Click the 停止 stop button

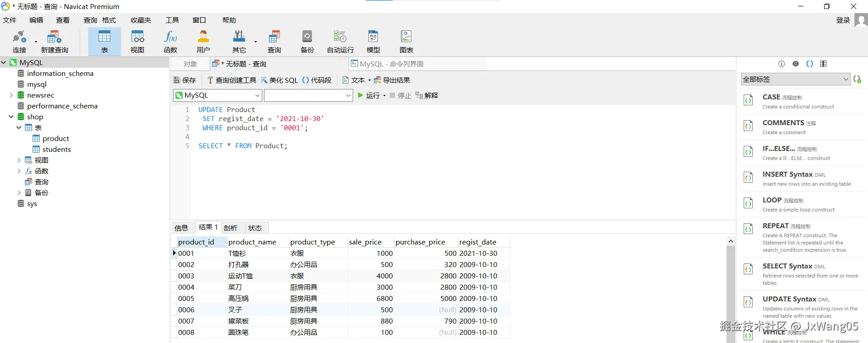point(400,95)
